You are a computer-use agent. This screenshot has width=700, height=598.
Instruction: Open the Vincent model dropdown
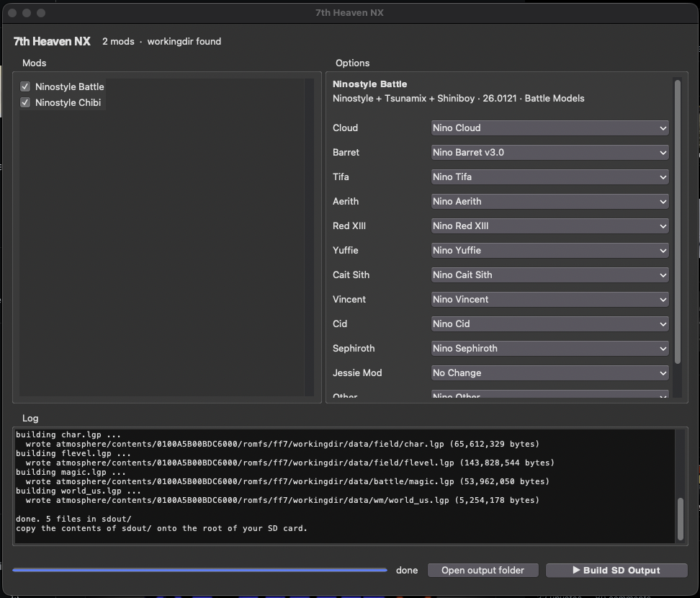pyautogui.click(x=549, y=300)
